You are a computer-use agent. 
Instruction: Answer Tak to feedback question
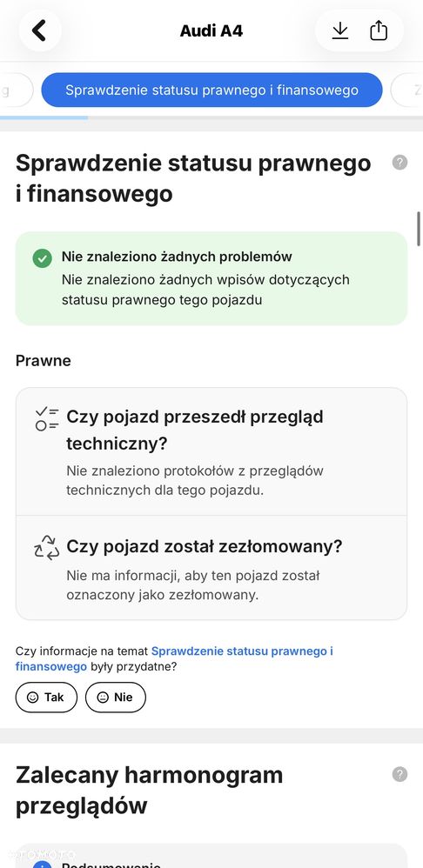pyautogui.click(x=46, y=698)
